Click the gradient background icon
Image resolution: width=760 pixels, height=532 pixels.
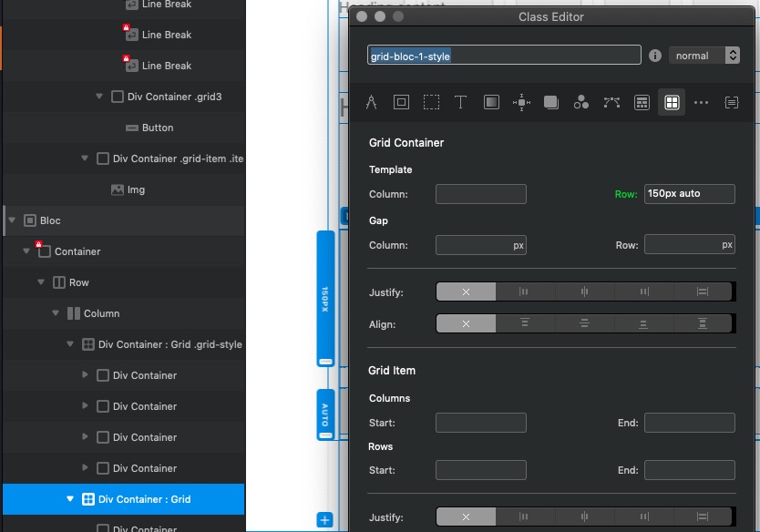click(491, 103)
